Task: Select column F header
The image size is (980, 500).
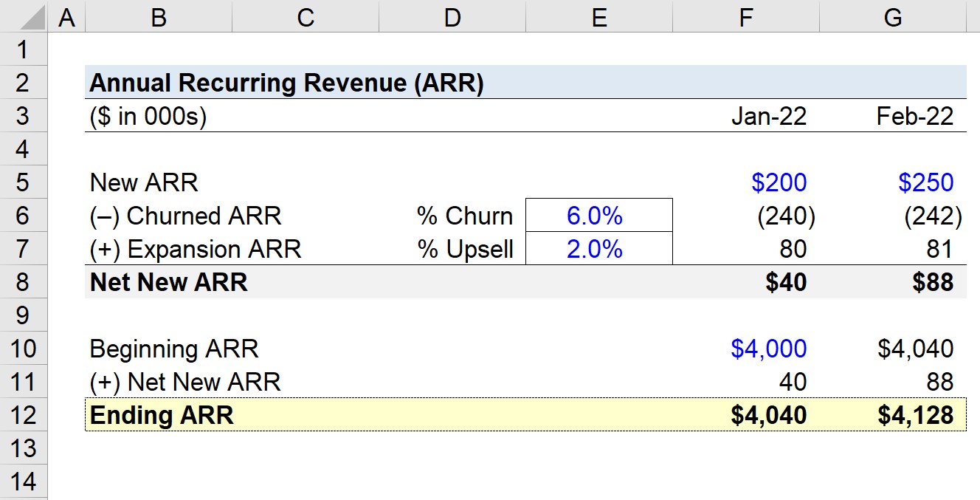Action: (746, 17)
